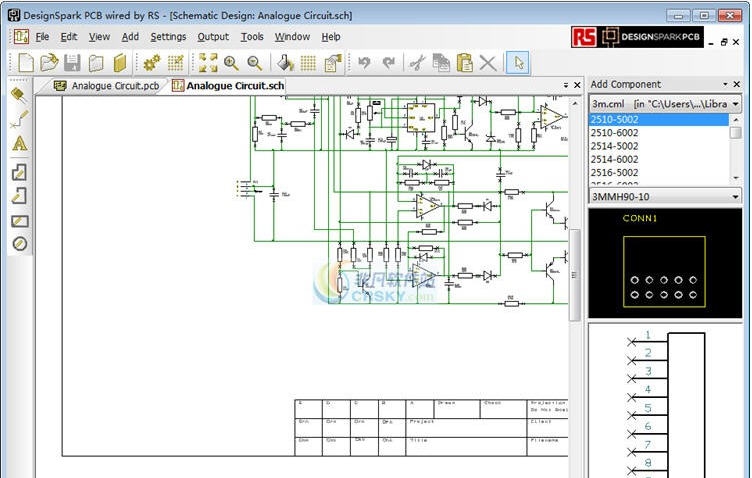Click the project sheets icon
The image size is (752, 478).
click(96, 63)
